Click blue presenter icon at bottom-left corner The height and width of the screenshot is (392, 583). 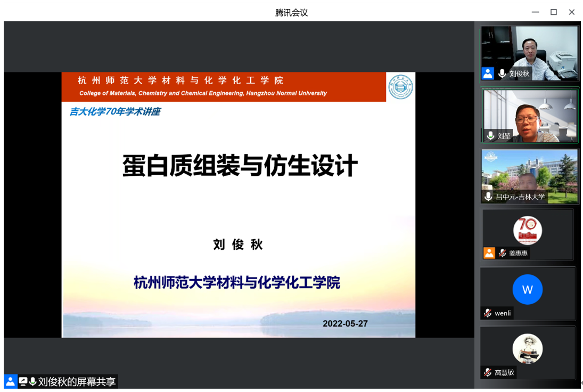point(10,381)
